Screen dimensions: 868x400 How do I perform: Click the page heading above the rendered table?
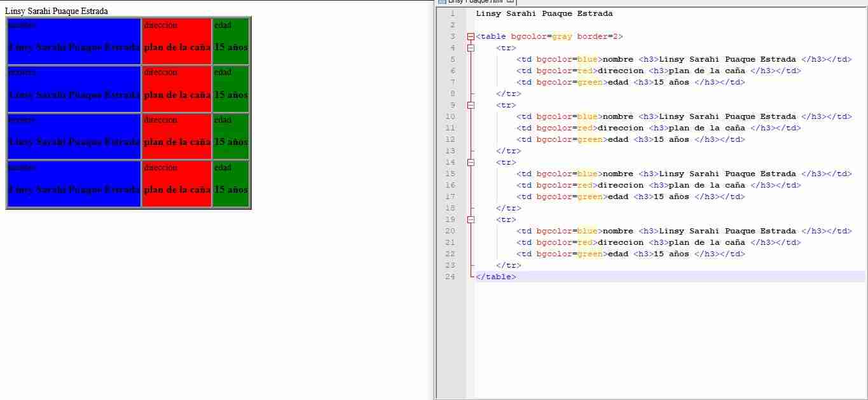point(57,11)
